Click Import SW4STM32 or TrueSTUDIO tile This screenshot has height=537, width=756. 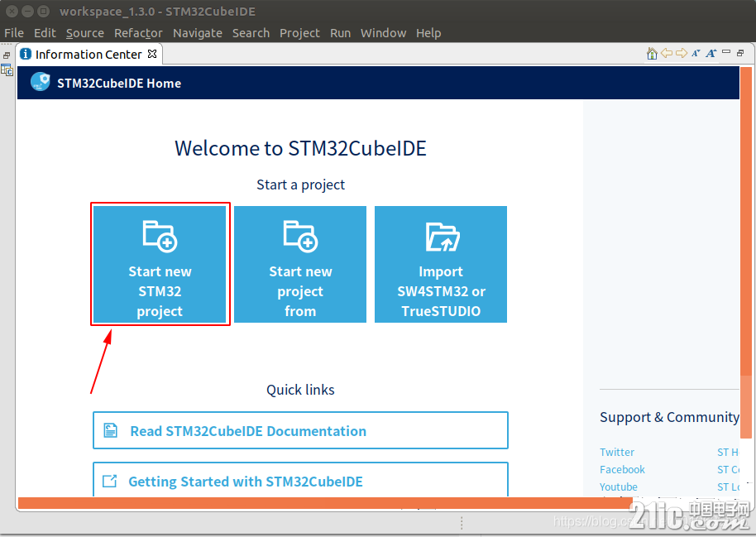[x=441, y=264]
